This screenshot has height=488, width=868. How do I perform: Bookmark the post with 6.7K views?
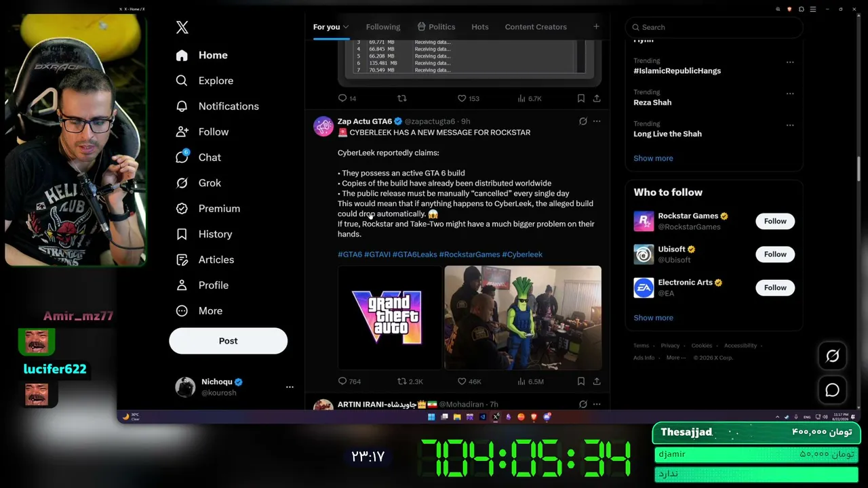click(581, 98)
